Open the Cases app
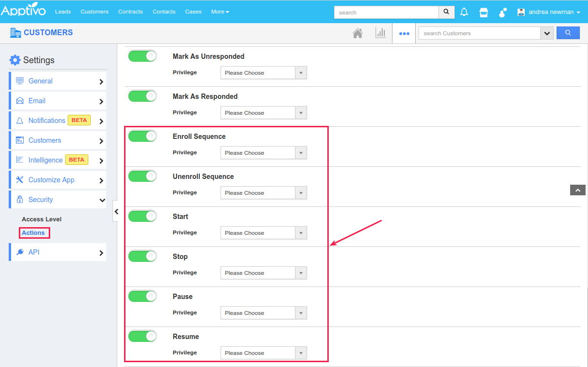Viewport: 588px width, 367px height. click(194, 12)
